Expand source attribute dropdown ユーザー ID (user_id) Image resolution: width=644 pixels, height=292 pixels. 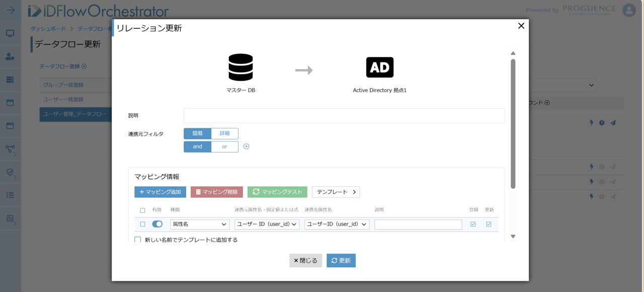point(267,224)
